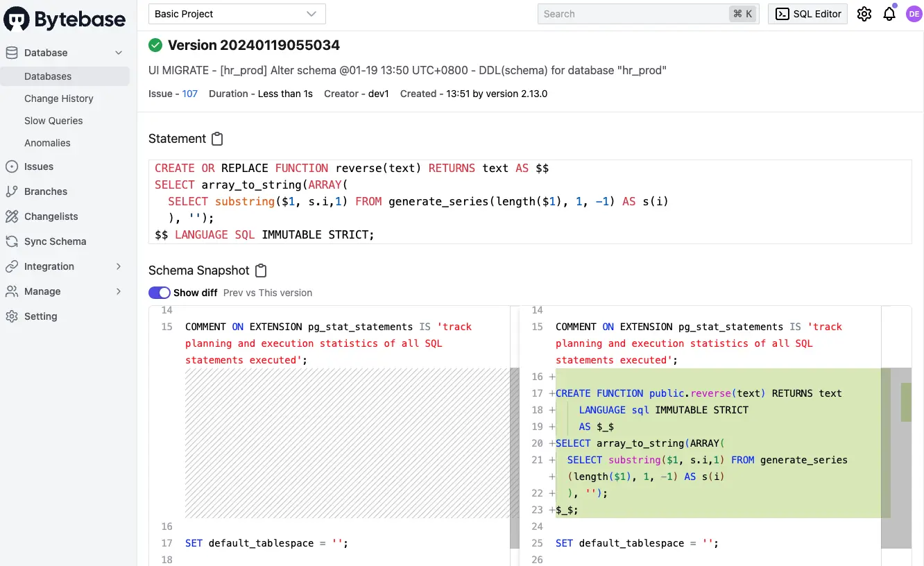
Task: Open the Basic Project dropdown
Action: [237, 14]
